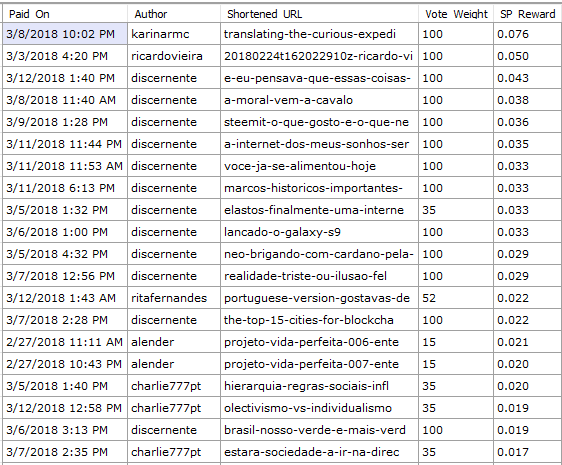Select date 3/12/2018 12:58 PM
Image resolution: width=562 pixels, height=465 pixels.
pyautogui.click(x=65, y=408)
